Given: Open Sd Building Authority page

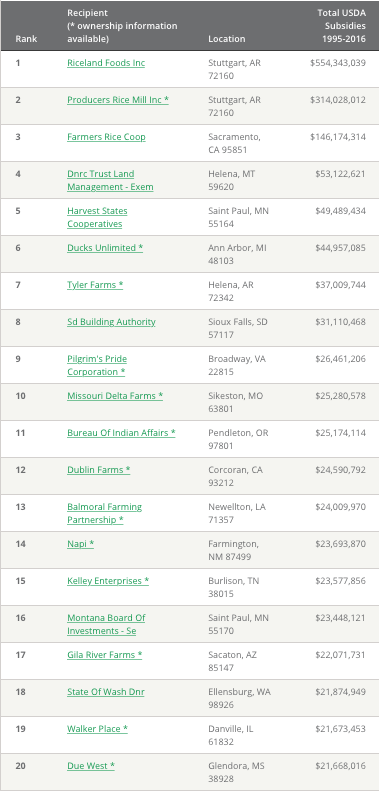Looking at the screenshot, I should click(112, 322).
